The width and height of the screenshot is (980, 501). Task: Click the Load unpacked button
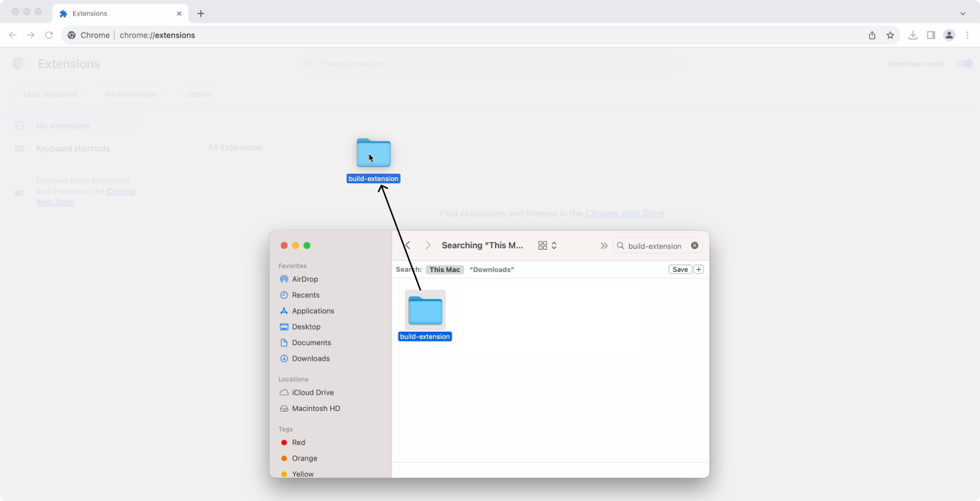click(x=50, y=94)
